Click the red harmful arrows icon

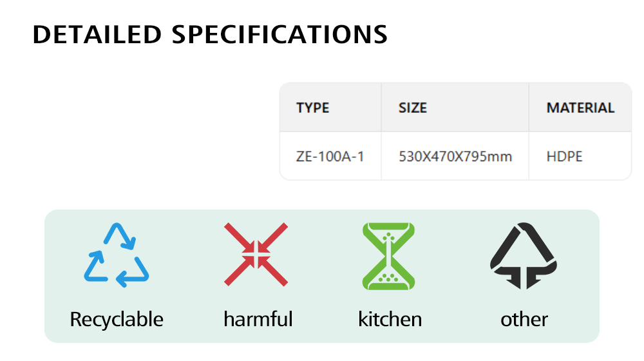pyautogui.click(x=256, y=255)
